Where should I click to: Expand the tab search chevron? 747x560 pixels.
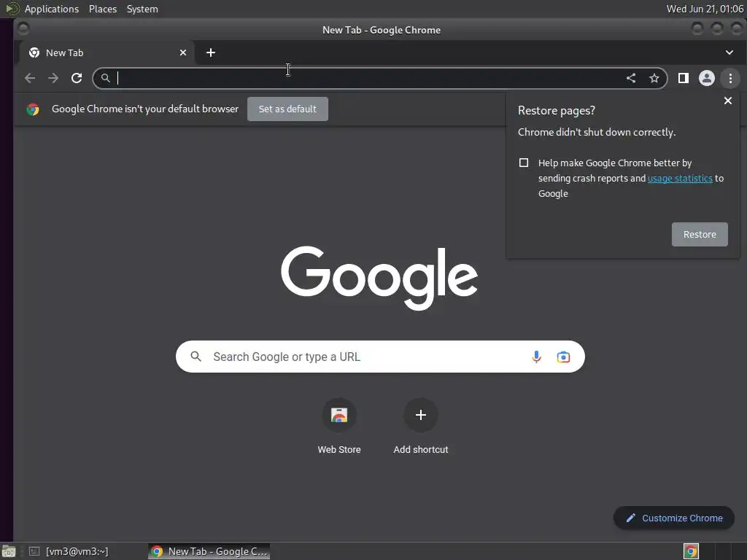point(729,52)
